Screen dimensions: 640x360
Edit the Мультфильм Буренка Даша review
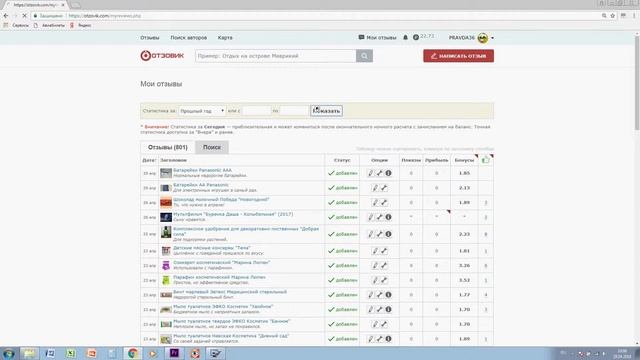371,217
